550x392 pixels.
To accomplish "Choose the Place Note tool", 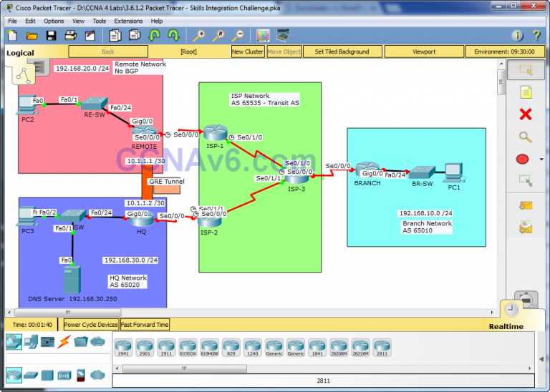I will (x=526, y=92).
